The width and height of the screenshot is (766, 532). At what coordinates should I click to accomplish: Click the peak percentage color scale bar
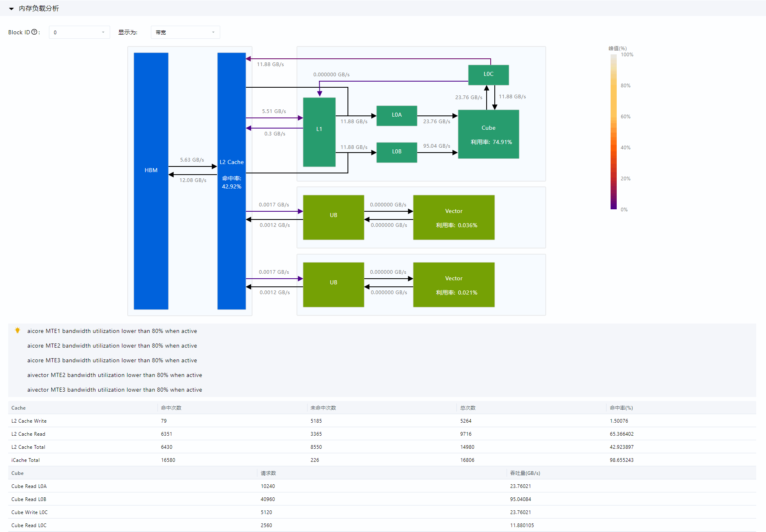click(x=613, y=132)
